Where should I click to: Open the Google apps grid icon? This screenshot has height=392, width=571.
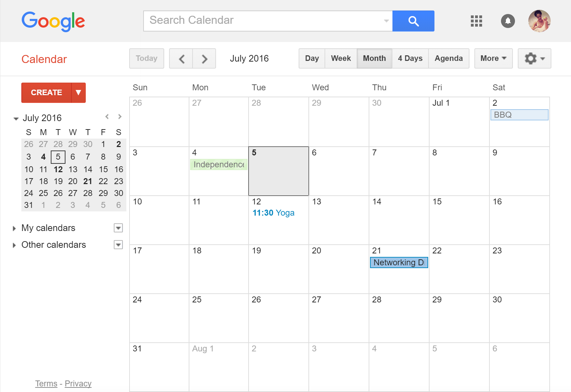[476, 21]
